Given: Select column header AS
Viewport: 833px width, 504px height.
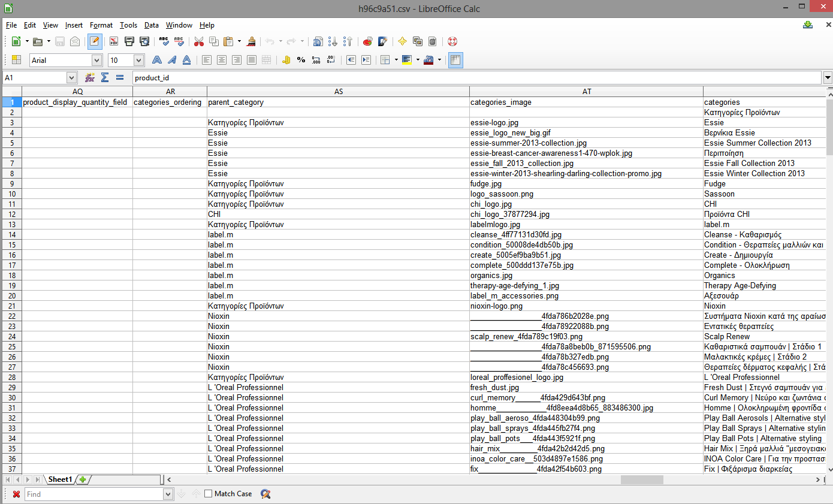Looking at the screenshot, I should coord(339,92).
